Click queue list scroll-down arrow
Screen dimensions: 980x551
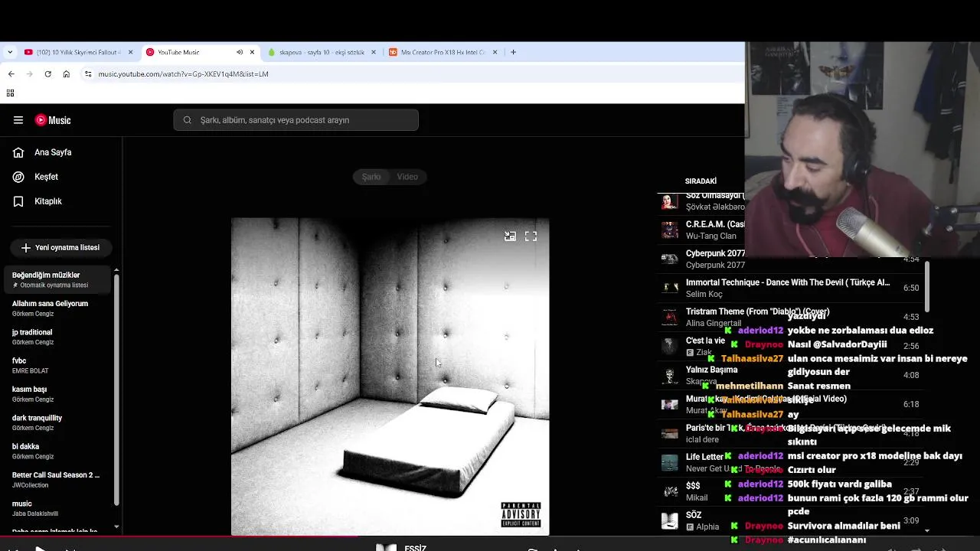[x=927, y=530]
